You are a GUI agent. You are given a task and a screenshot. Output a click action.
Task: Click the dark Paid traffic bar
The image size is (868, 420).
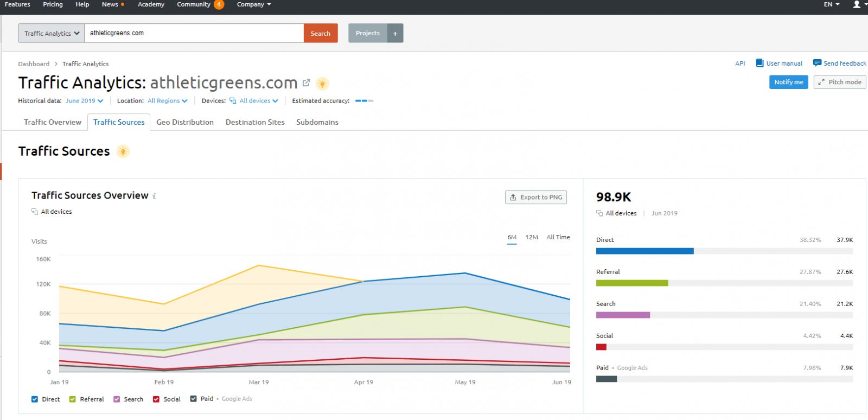click(607, 379)
